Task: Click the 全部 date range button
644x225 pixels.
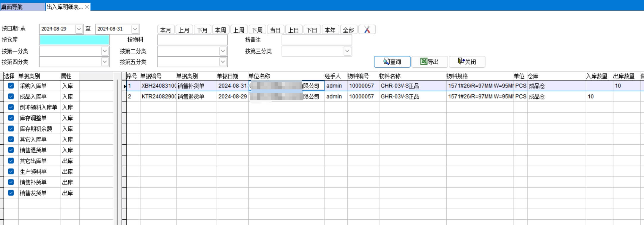Action: [348, 30]
